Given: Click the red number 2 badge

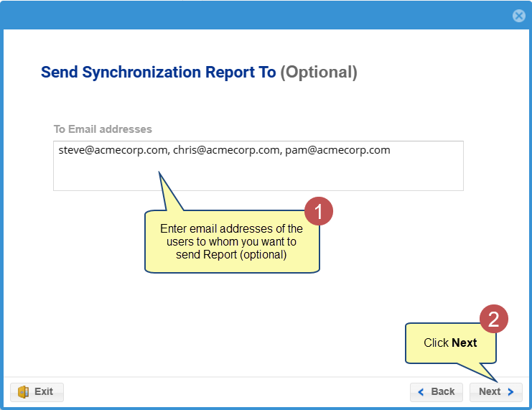Looking at the screenshot, I should pyautogui.click(x=494, y=320).
